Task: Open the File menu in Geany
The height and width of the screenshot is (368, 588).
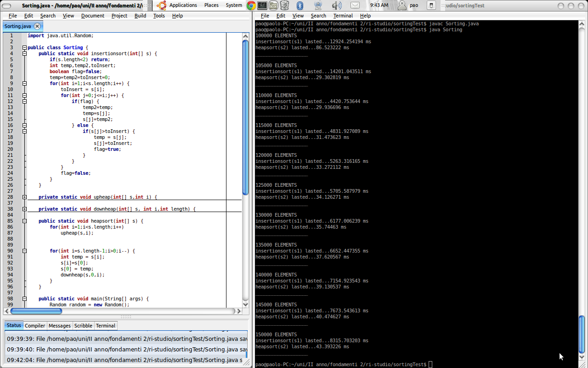Action: coord(13,16)
